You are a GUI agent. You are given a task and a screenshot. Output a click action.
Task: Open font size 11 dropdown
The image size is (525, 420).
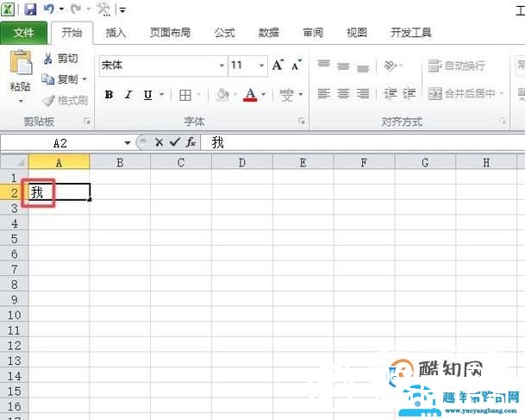(261, 66)
